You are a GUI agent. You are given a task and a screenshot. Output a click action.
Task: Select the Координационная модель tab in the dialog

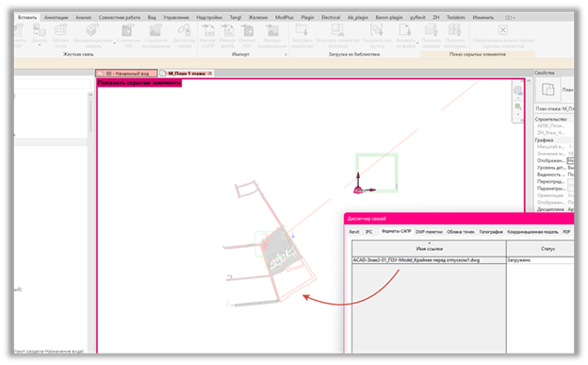tap(532, 232)
